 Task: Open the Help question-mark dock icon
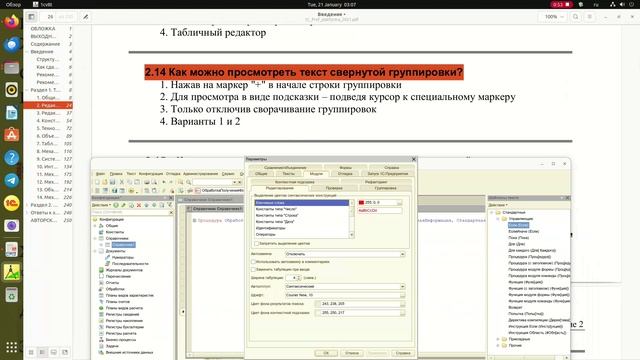coord(11,158)
